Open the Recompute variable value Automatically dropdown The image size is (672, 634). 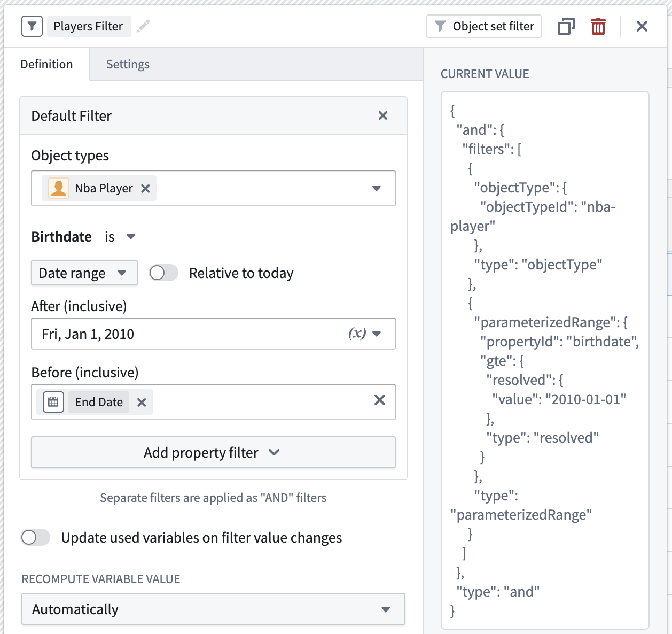coord(213,609)
